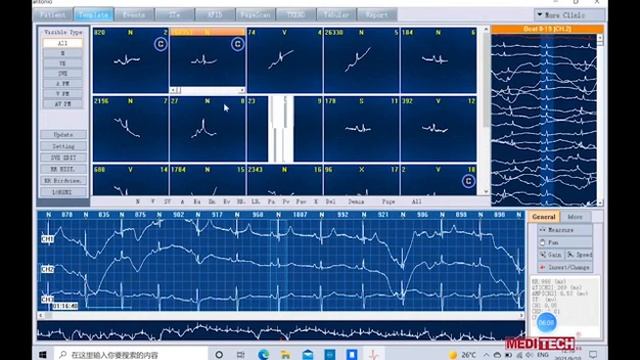Screen dimensions: 640x360
Task: Select template 9 with 23 beats
Action: coord(284,129)
